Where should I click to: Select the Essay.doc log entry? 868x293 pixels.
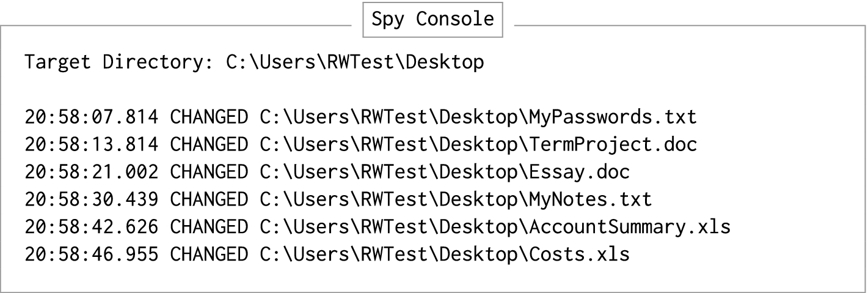(327, 172)
